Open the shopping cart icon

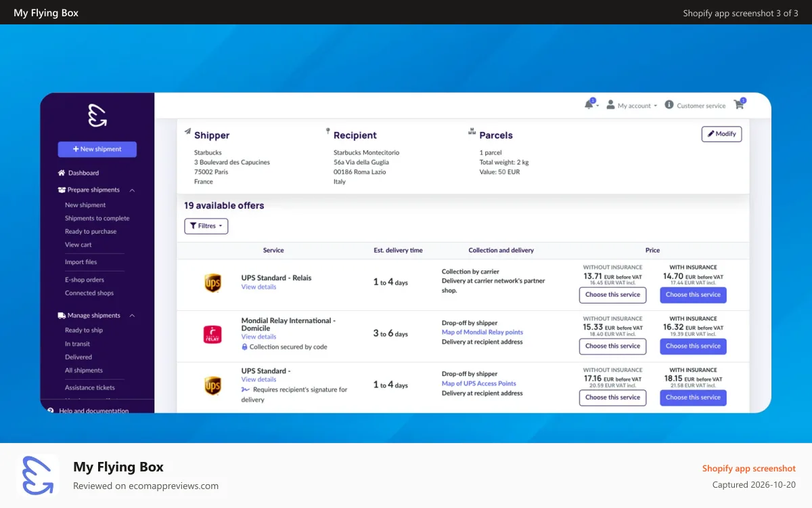739,104
